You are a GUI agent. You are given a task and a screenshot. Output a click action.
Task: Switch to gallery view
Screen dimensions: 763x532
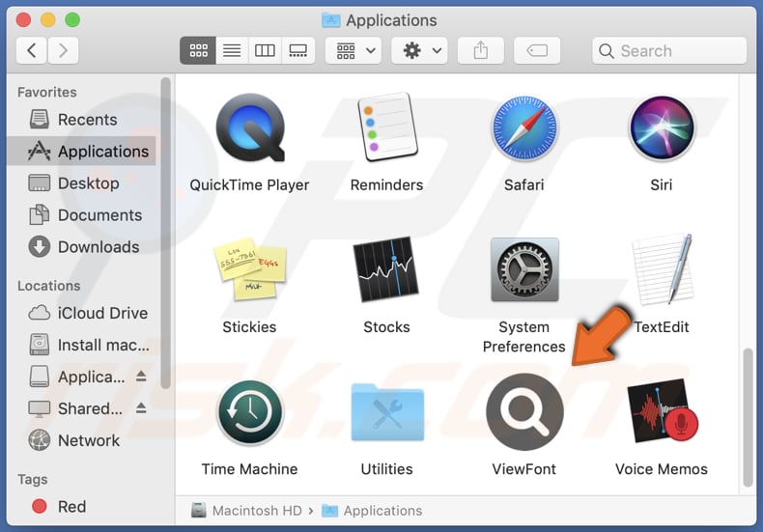point(297,50)
